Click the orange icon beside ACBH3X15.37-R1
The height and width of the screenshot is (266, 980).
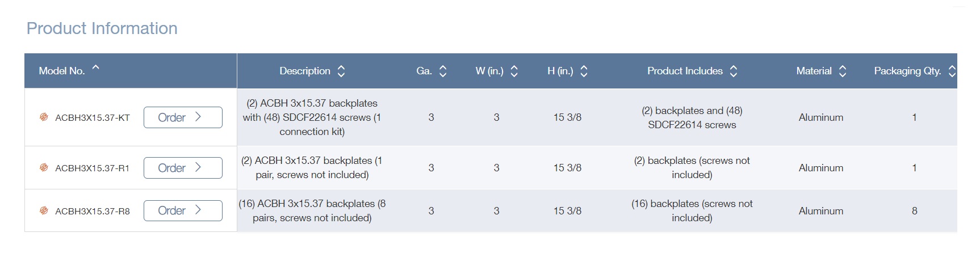coord(44,168)
